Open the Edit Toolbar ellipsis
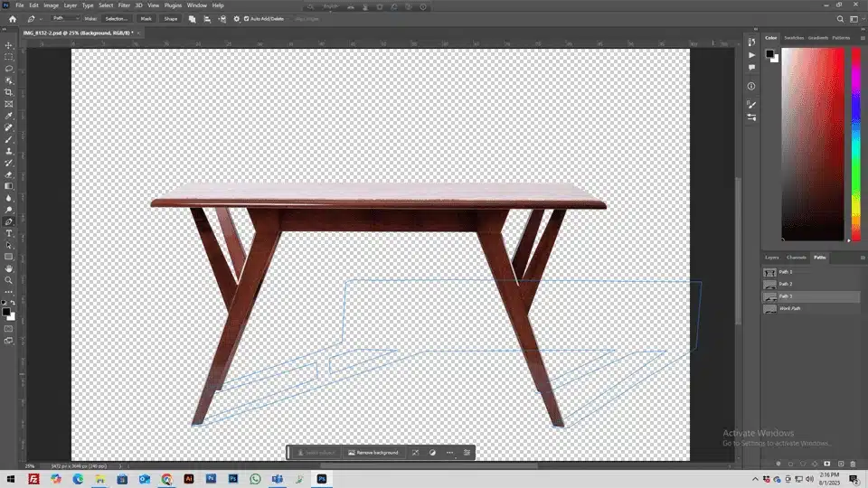This screenshot has width=868, height=488. pyautogui.click(x=9, y=292)
